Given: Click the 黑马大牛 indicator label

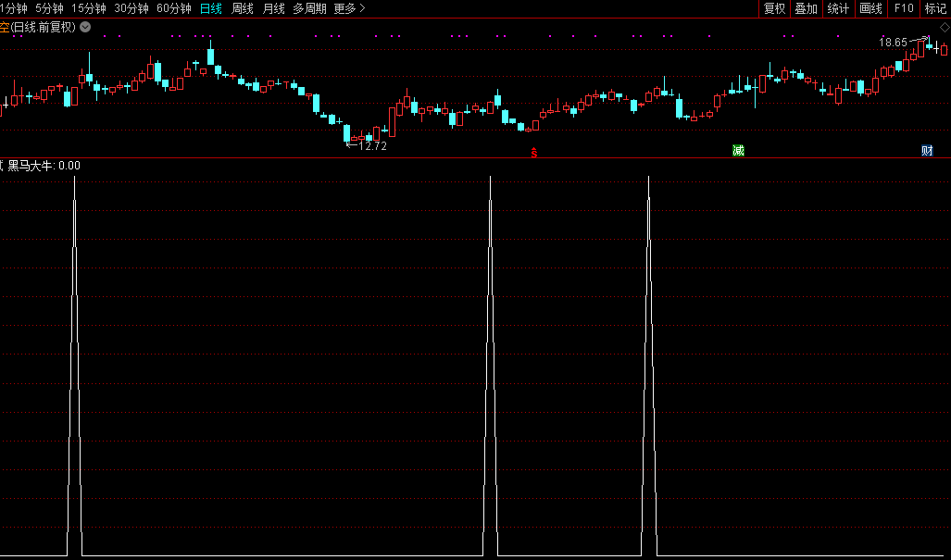Looking at the screenshot, I should [31, 166].
